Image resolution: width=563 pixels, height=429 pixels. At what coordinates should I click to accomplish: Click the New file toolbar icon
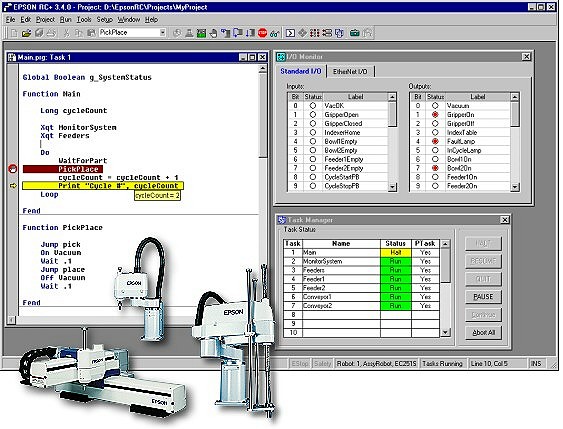point(14,33)
